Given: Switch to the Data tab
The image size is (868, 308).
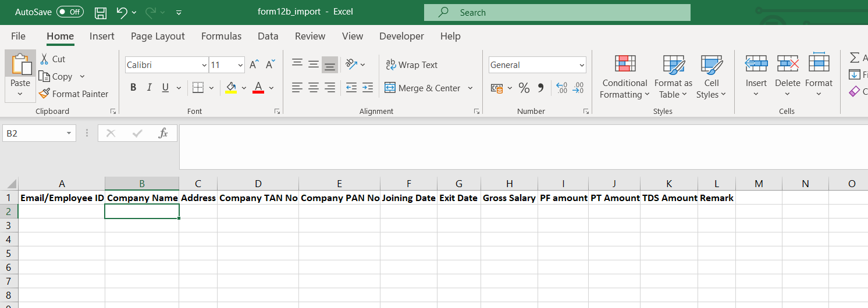Looking at the screenshot, I should tap(268, 36).
